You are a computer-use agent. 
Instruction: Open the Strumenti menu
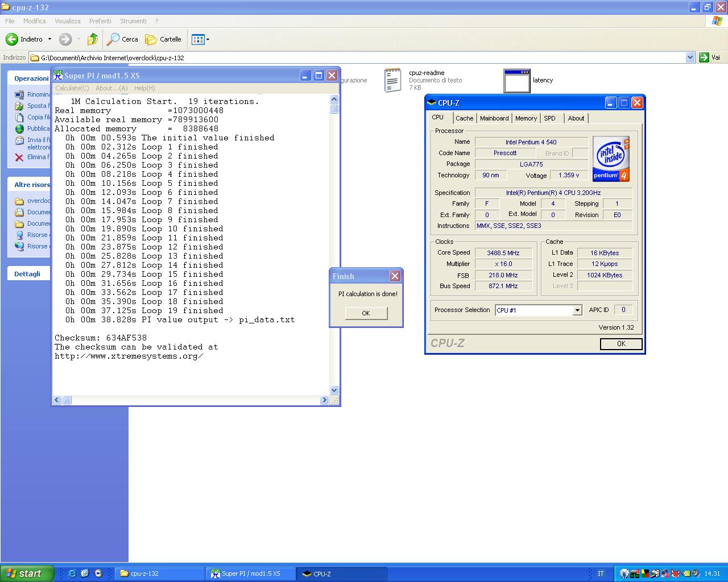[133, 21]
